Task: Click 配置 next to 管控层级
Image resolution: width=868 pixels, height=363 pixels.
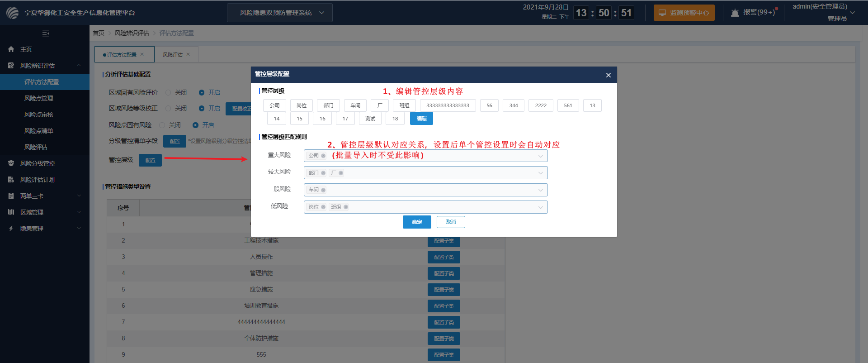Action: click(x=150, y=160)
